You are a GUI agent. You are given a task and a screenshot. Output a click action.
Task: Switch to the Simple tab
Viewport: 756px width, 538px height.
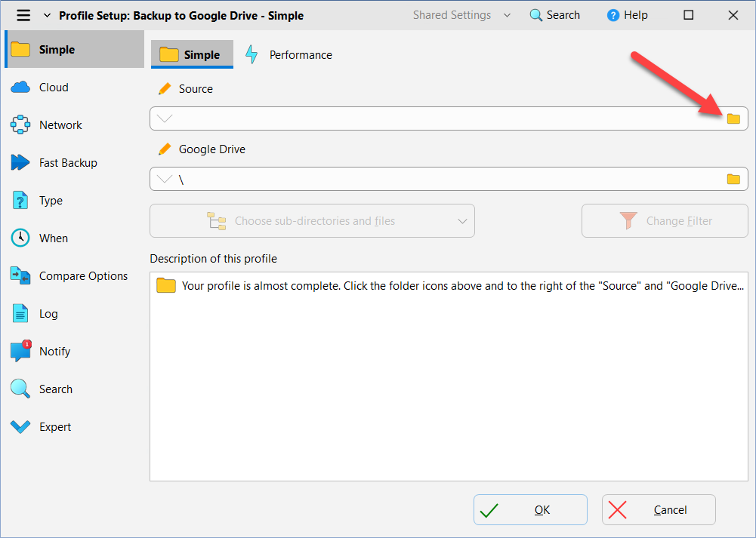[x=192, y=54]
